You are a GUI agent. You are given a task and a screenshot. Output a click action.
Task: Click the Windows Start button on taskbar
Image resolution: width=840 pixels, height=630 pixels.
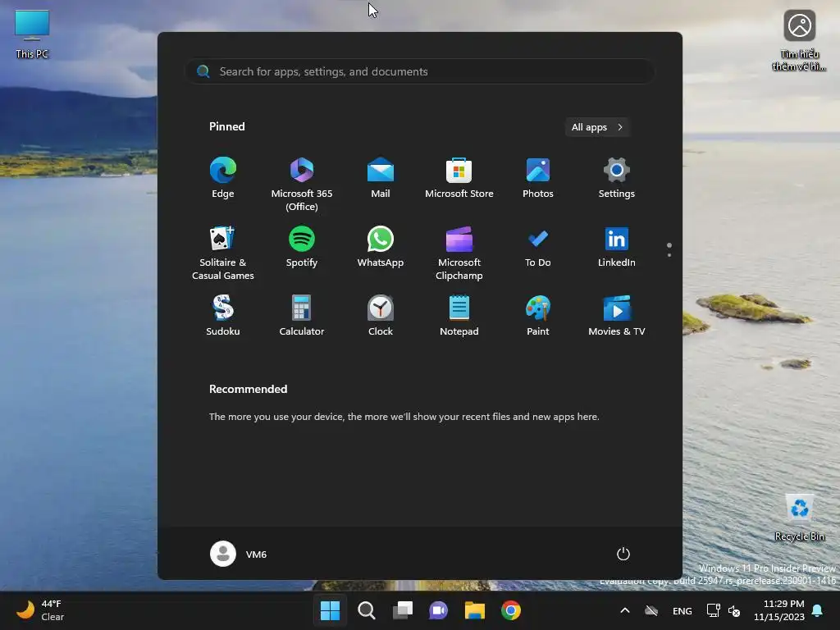coord(330,610)
